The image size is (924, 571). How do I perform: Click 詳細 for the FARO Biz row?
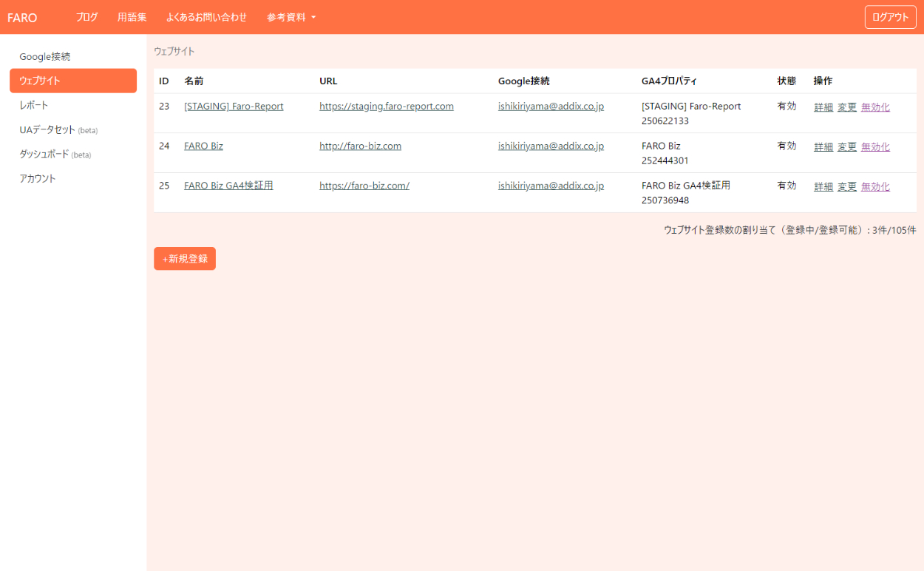[823, 147]
